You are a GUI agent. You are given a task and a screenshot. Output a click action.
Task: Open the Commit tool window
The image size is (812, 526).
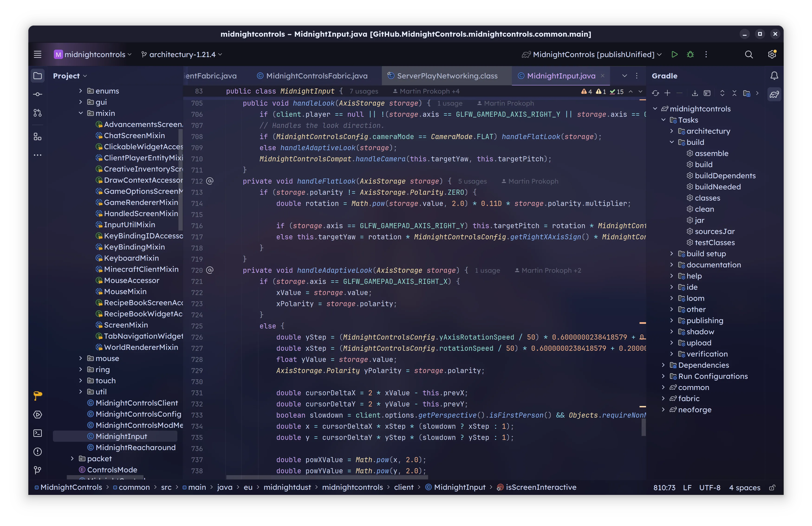[37, 94]
